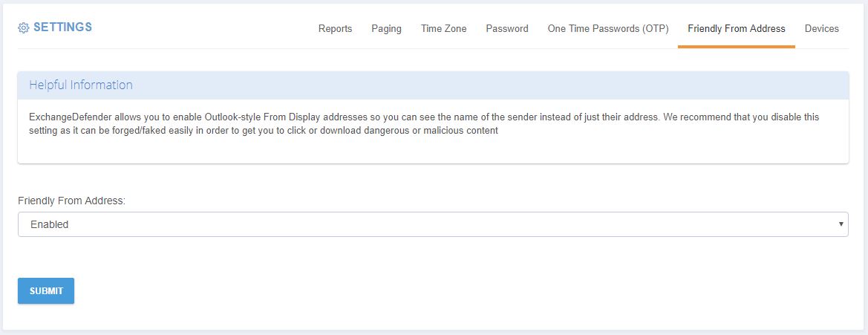Open the Friendly From Address dropdown
The width and height of the screenshot is (868, 335).
click(x=433, y=224)
